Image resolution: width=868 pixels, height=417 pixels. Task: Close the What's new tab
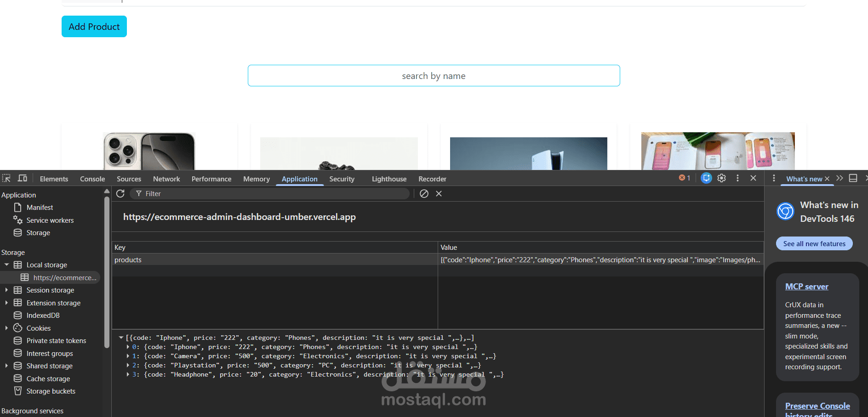click(x=827, y=179)
